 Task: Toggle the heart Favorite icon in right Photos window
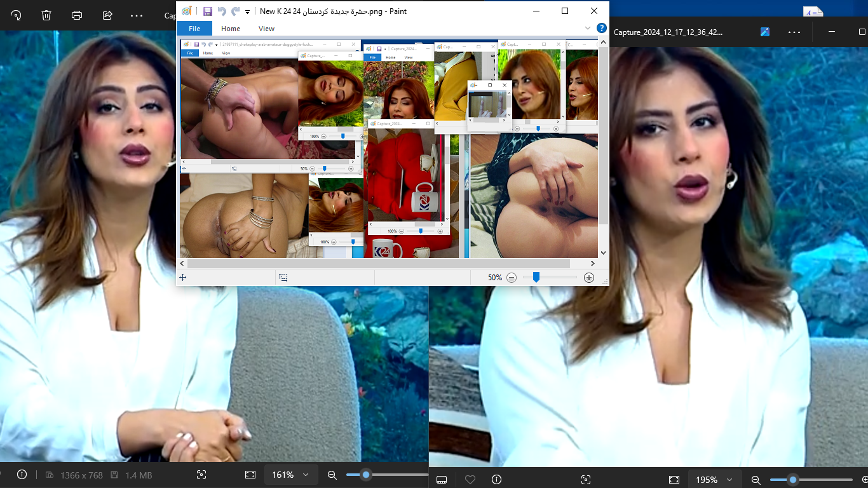click(470, 480)
